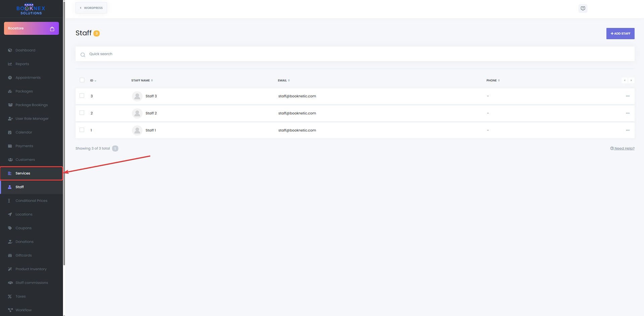644x316 pixels.
Task: Toggle the select-all checkbox in table header
Action: pos(82,80)
